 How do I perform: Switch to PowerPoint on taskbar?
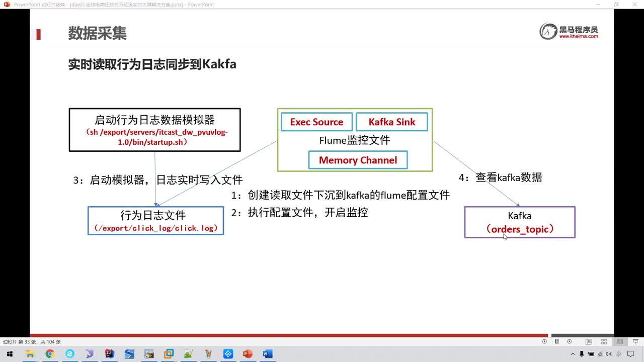[248, 354]
